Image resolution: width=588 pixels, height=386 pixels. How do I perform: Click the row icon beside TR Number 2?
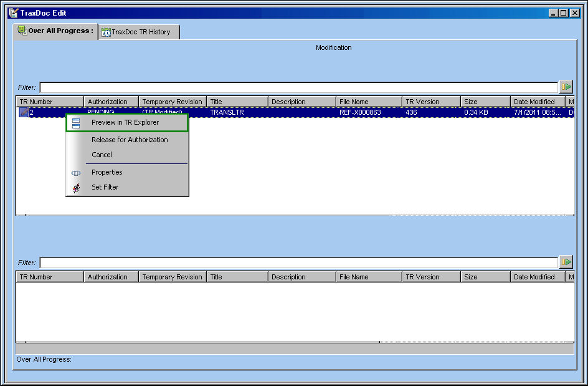coord(24,112)
